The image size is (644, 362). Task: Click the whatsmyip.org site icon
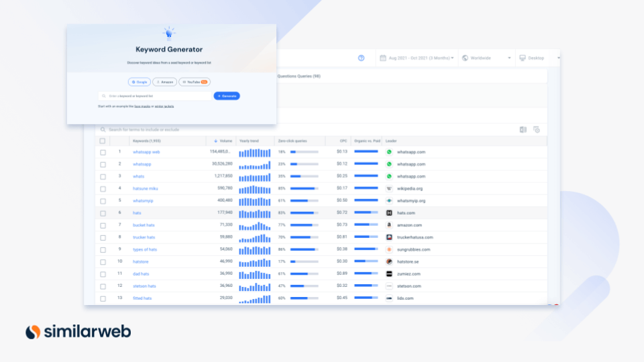tap(389, 200)
